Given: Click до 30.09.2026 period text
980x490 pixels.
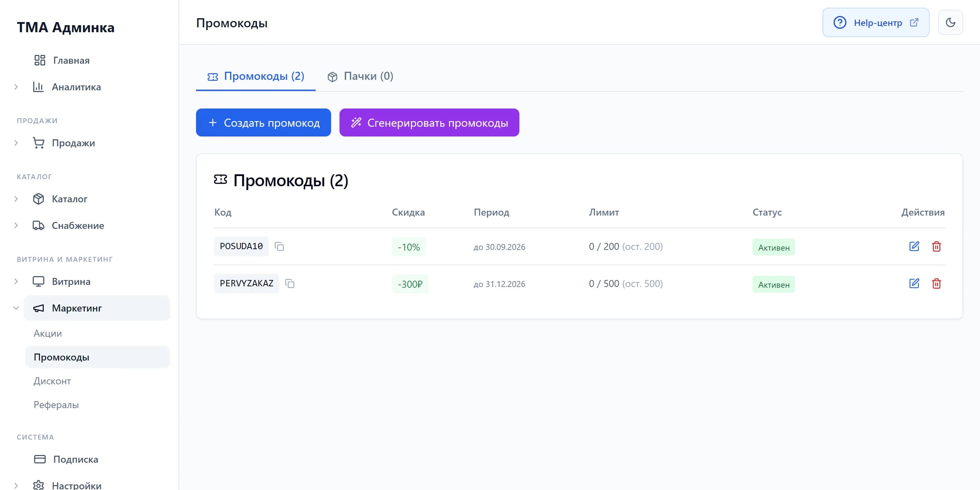Looking at the screenshot, I should coord(499,247).
